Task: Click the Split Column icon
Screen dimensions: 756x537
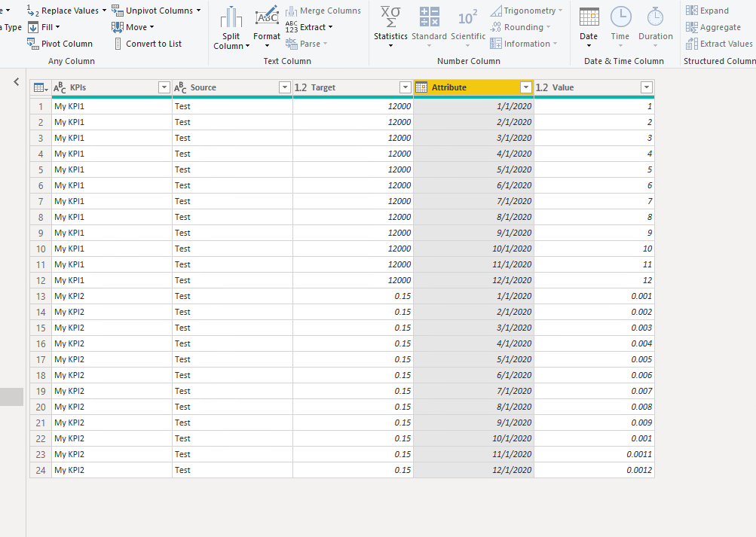Action: pos(231,17)
